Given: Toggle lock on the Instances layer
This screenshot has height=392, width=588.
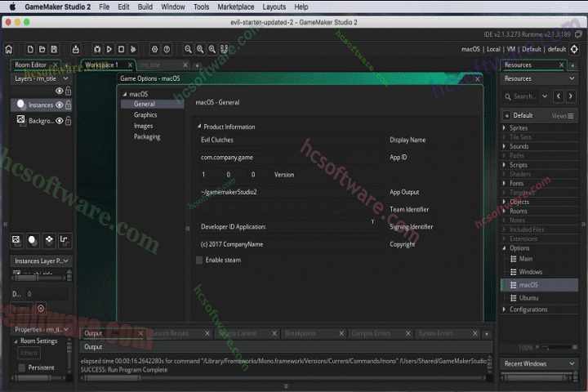Looking at the screenshot, I should pyautogui.click(x=69, y=105).
